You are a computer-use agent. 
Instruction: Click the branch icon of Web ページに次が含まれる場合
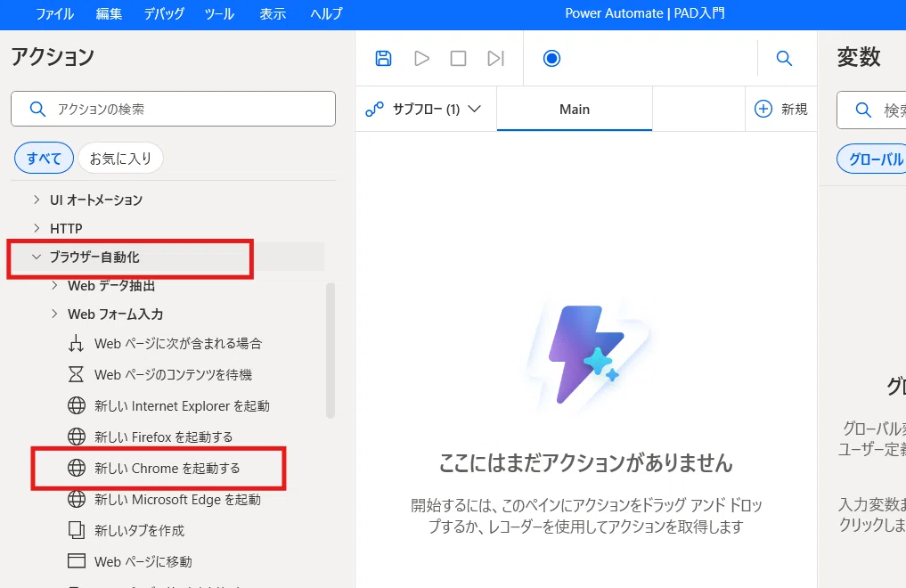click(x=76, y=344)
